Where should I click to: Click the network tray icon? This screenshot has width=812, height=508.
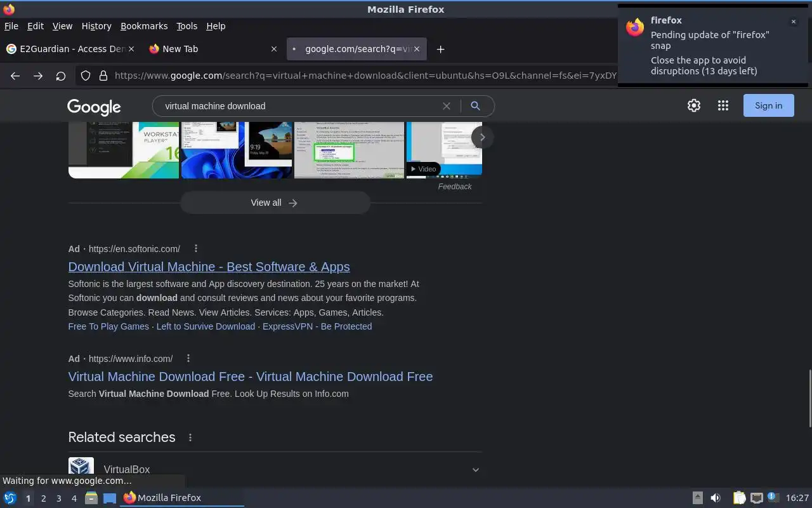tap(756, 498)
